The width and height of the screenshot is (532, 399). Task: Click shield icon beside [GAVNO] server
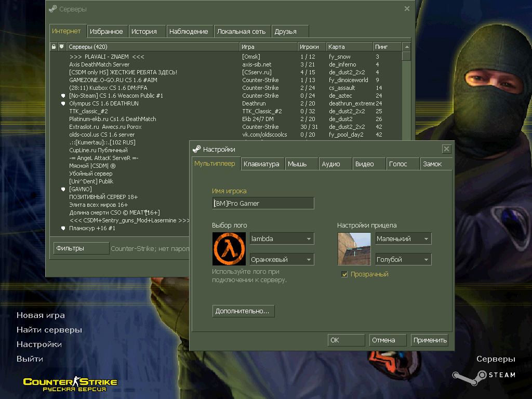click(63, 189)
